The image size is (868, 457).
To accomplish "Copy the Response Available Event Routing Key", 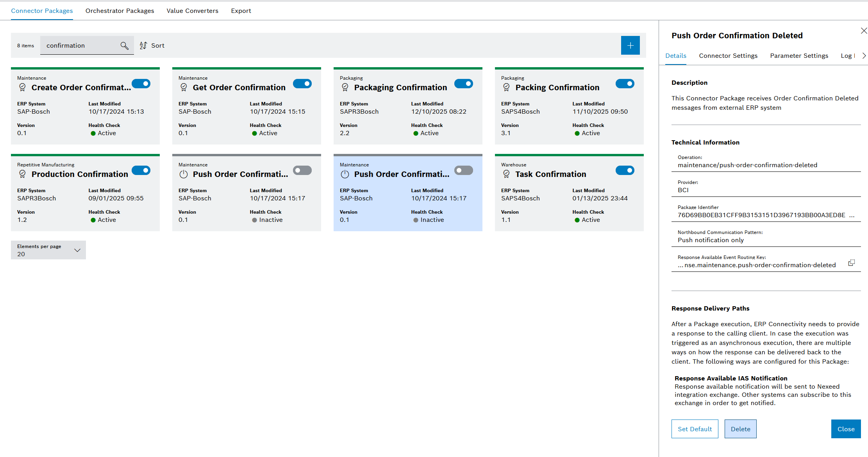I will 851,263.
